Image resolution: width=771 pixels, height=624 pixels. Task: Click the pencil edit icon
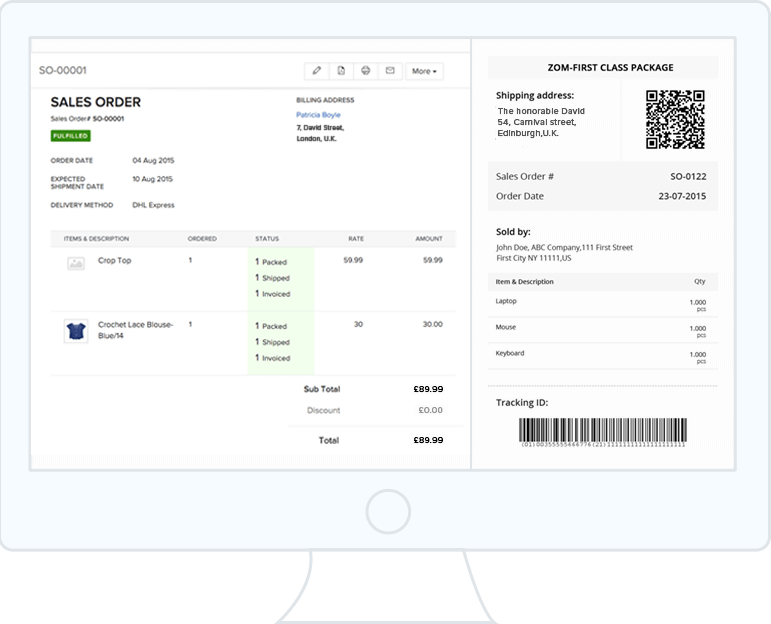pyautogui.click(x=317, y=71)
